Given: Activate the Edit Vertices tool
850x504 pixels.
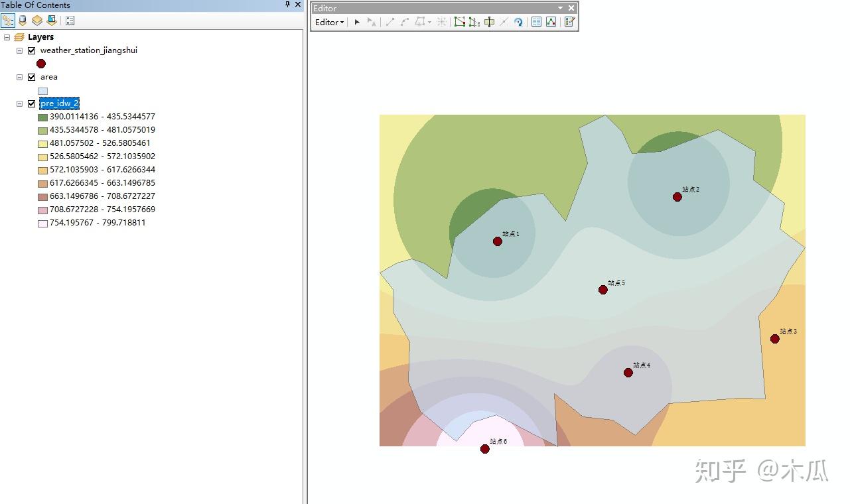Looking at the screenshot, I should click(x=459, y=22).
